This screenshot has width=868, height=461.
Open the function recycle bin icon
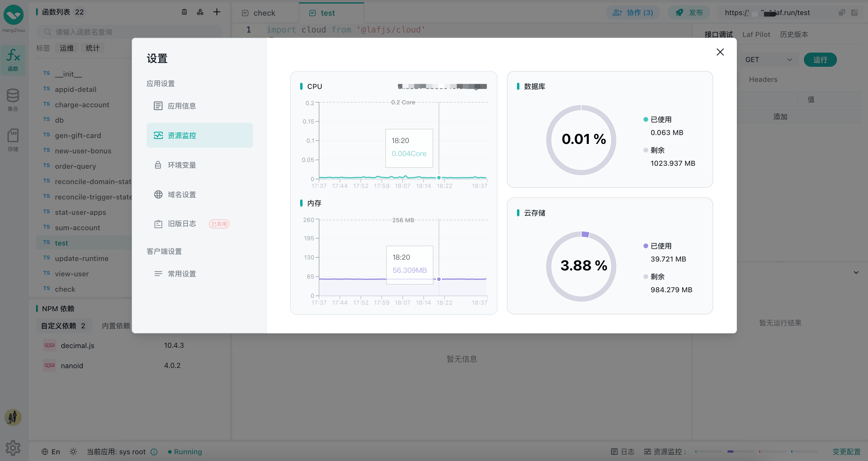(184, 12)
